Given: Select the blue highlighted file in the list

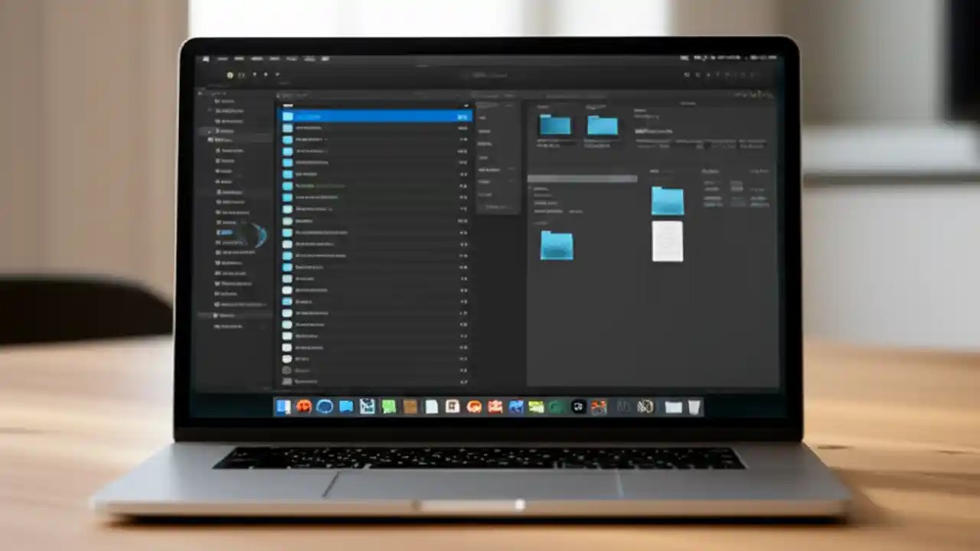Looking at the screenshot, I should coord(375,116).
